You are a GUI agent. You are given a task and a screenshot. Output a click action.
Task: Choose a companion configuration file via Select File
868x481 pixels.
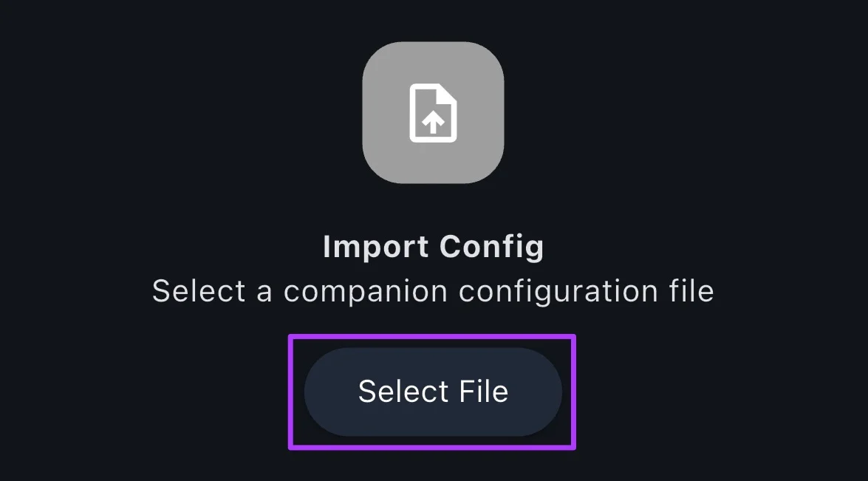tap(433, 392)
